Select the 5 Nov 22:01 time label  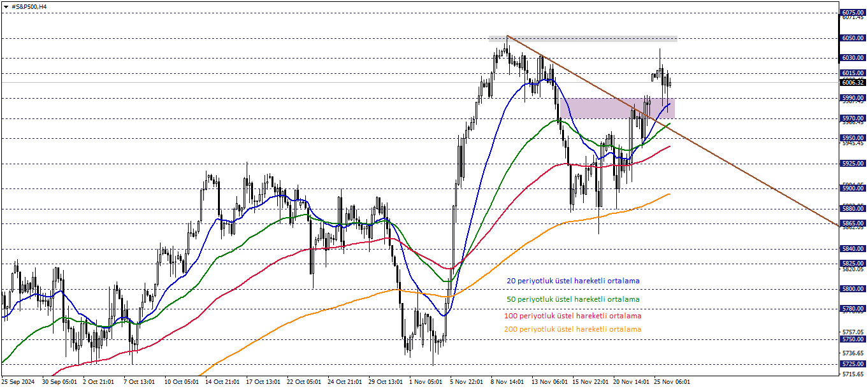pos(467,383)
